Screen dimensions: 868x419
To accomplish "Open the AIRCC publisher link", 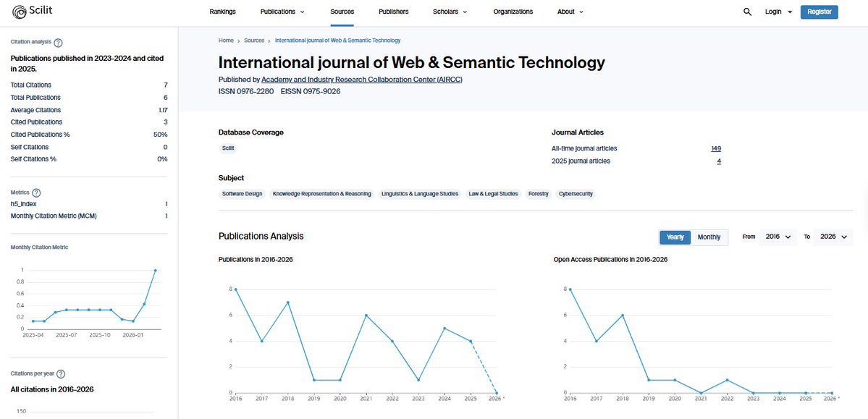I will click(362, 80).
